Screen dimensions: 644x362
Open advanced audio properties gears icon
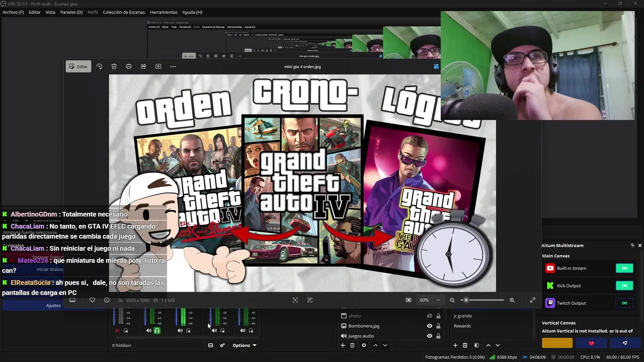point(222,345)
